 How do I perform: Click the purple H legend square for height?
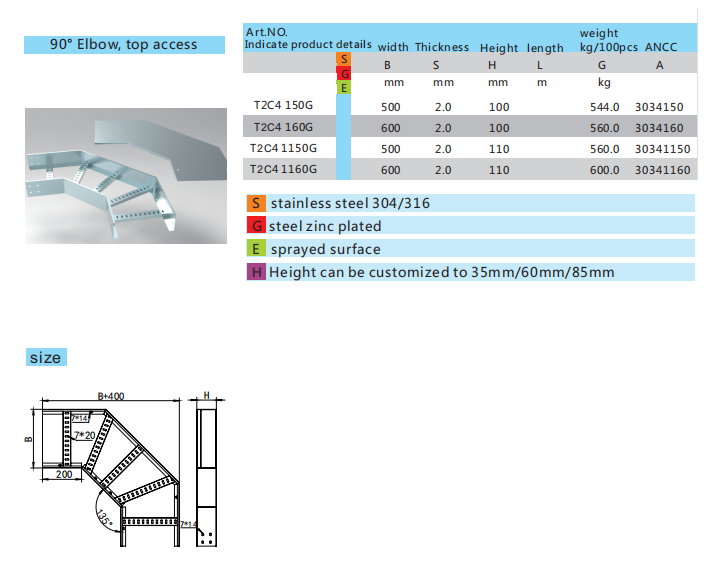[256, 272]
